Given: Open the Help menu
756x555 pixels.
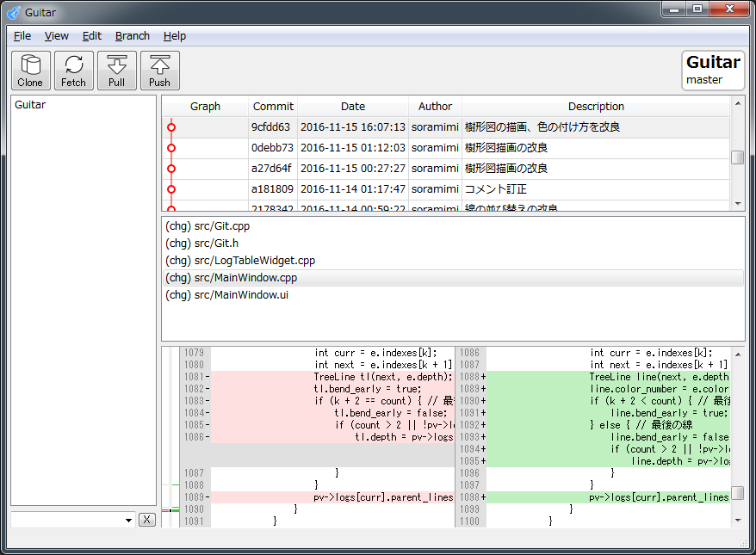Looking at the screenshot, I should pos(175,36).
